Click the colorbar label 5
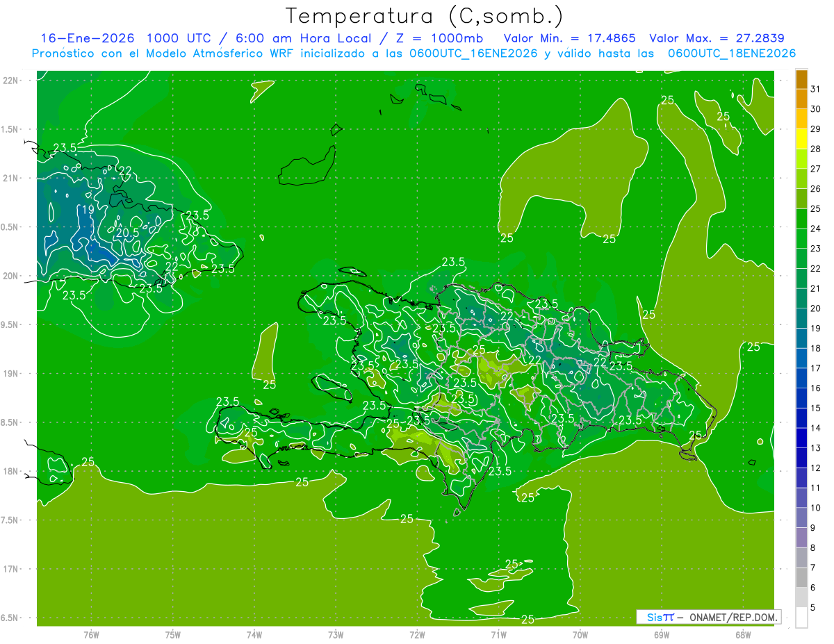 point(812,607)
